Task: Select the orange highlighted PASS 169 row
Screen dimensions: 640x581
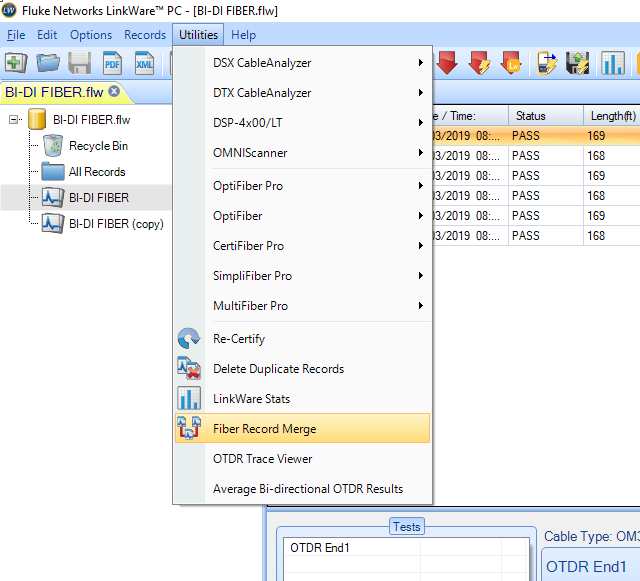Action: click(536, 136)
